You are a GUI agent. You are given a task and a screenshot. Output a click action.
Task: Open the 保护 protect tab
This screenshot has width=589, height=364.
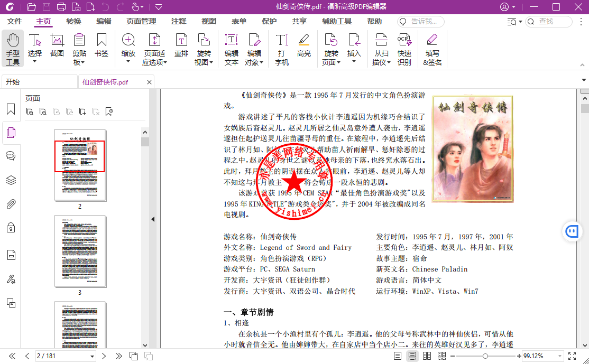(269, 21)
